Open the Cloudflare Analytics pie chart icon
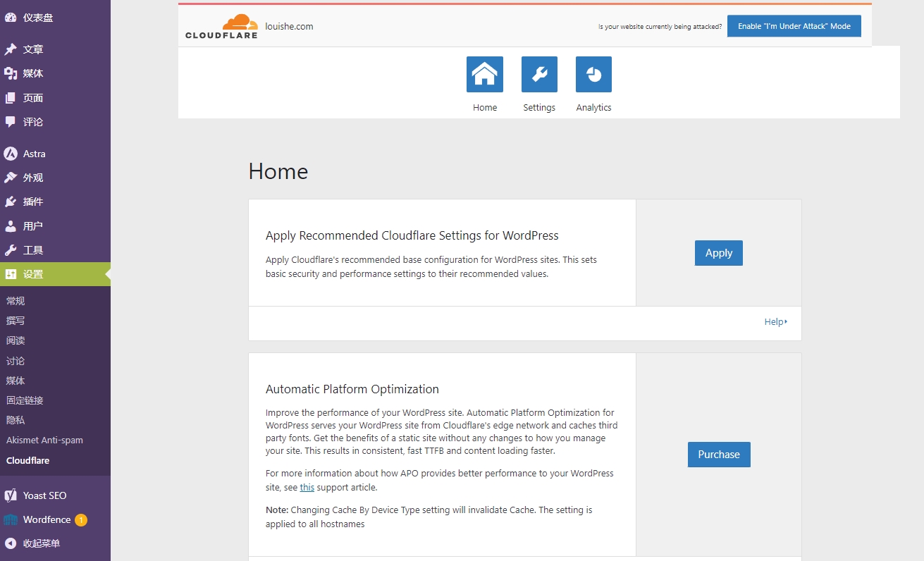This screenshot has height=561, width=924. point(593,75)
